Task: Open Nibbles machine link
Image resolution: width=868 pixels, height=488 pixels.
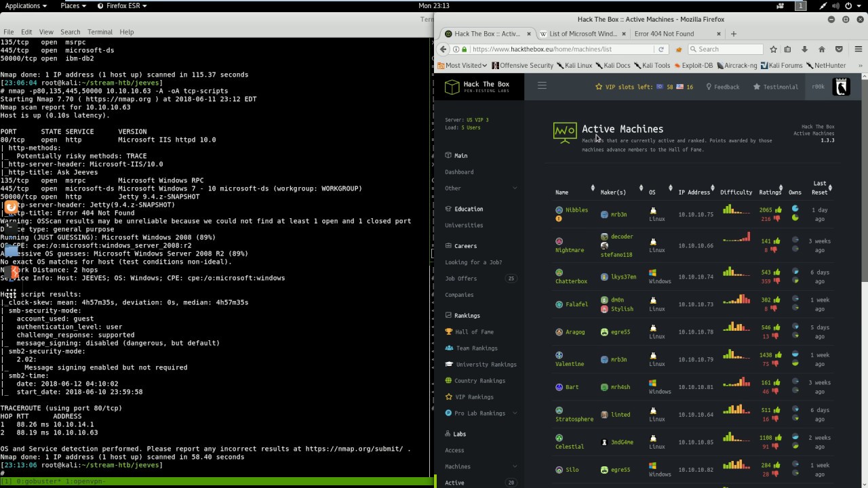Action: [577, 210]
